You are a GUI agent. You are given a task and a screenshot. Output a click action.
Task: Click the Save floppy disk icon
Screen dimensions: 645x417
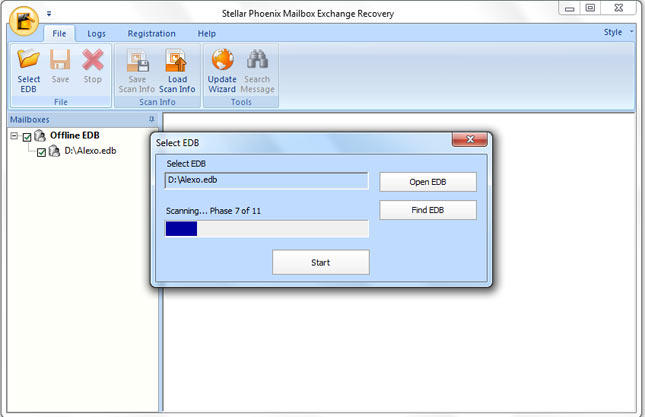point(60,59)
